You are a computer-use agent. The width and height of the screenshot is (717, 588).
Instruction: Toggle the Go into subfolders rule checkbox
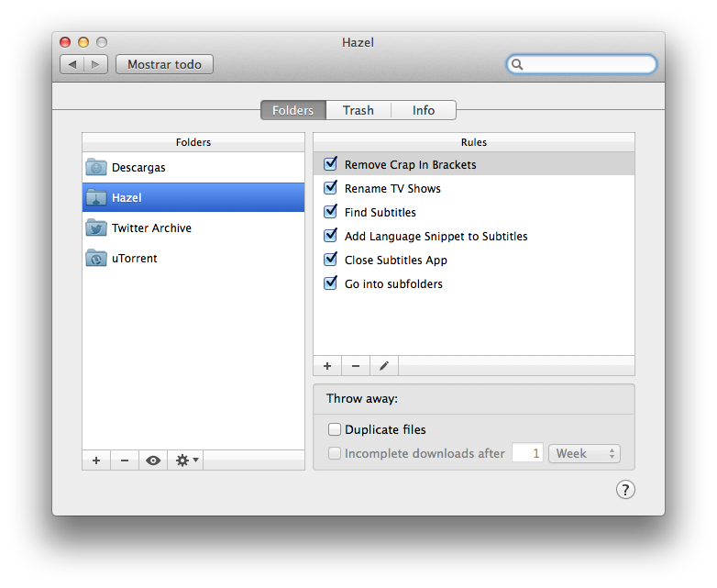tap(330, 283)
